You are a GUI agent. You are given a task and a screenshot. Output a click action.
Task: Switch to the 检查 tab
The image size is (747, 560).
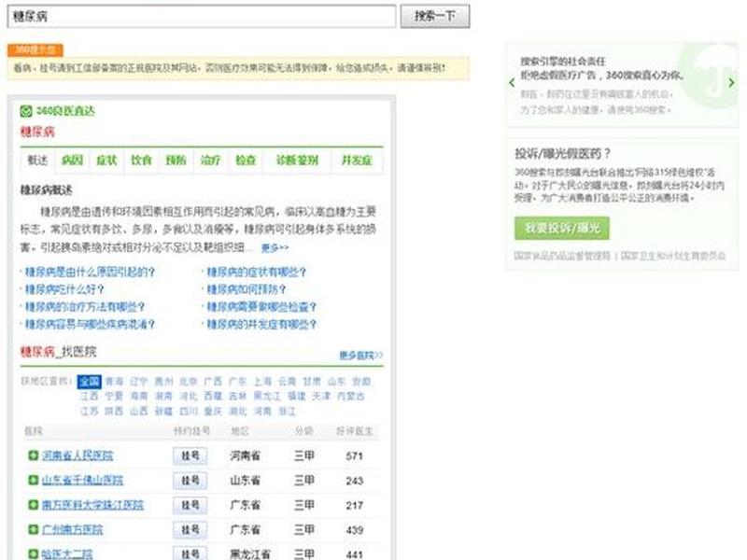pos(246,161)
